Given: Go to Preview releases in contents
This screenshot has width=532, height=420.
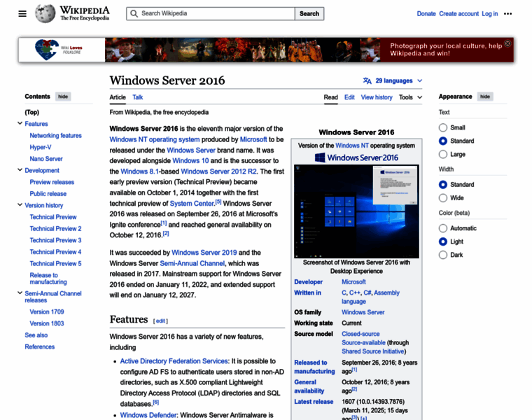Looking at the screenshot, I should click(52, 182).
